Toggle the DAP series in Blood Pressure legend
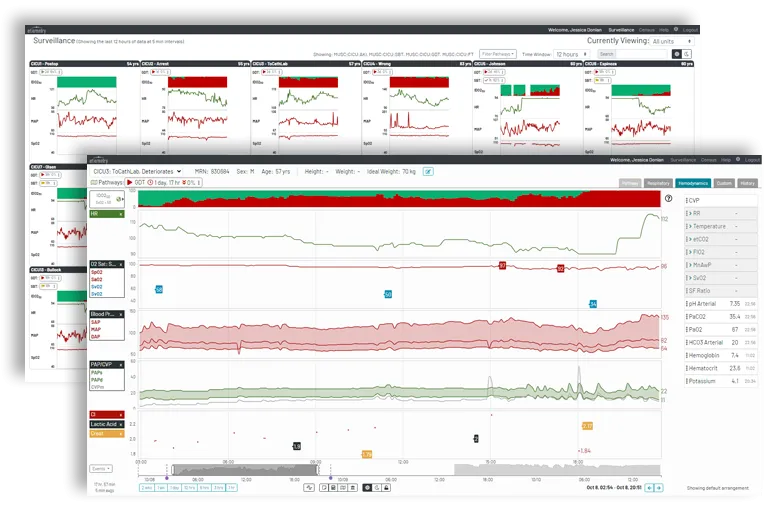The height and width of the screenshot is (512, 765). [96, 337]
